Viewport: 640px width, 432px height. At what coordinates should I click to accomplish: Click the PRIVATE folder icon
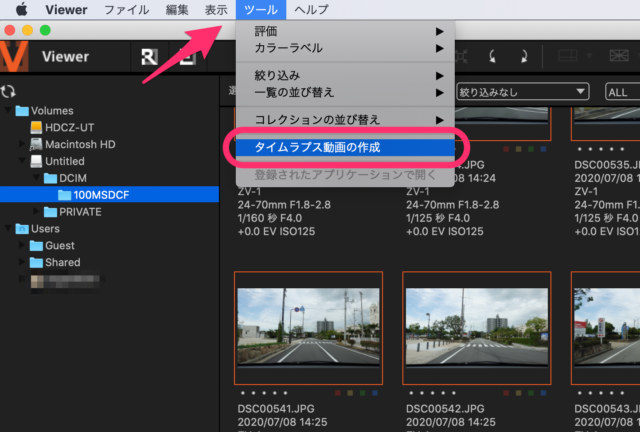point(50,212)
